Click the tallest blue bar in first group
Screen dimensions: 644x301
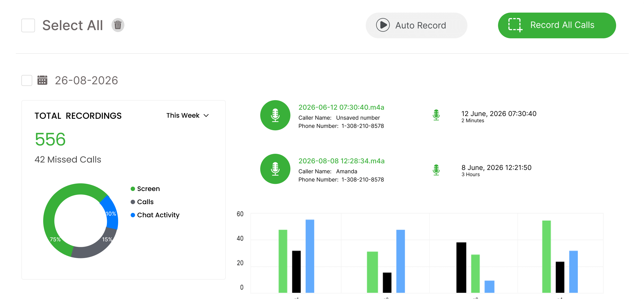pyautogui.click(x=310, y=256)
